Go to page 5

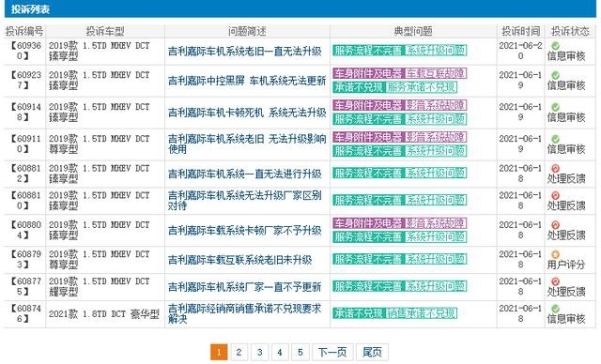pyautogui.click(x=300, y=352)
